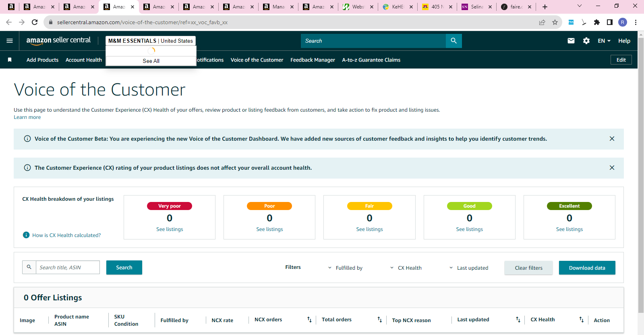Screen dimensions: 644x335
Task: Open the M&M ESSENTIALS account switcher
Action: click(151, 41)
